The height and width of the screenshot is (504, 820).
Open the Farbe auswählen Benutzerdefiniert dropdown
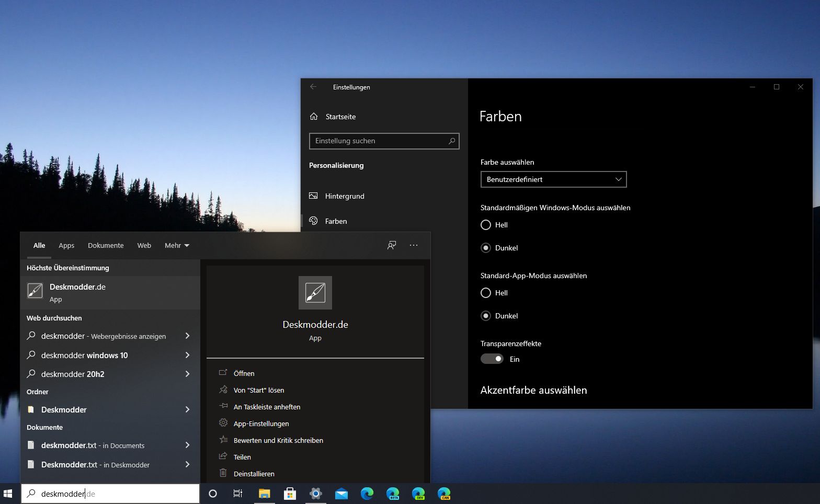[x=553, y=179]
